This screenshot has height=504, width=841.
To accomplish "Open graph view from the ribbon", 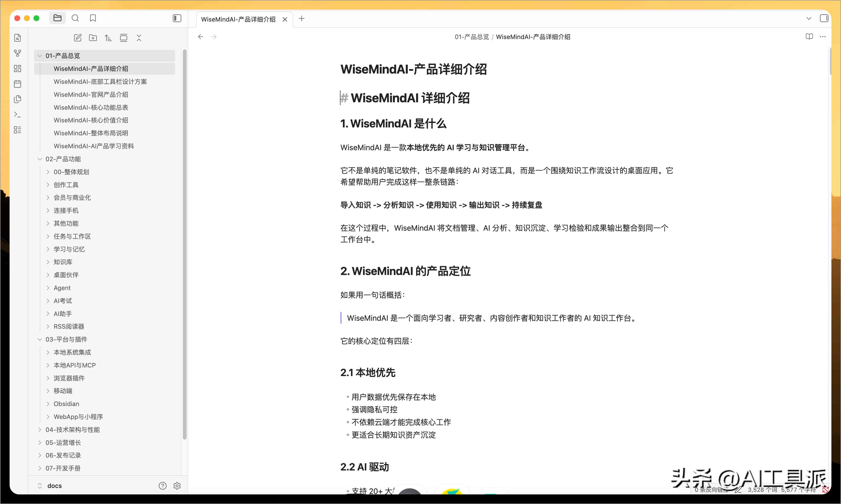I will point(17,53).
